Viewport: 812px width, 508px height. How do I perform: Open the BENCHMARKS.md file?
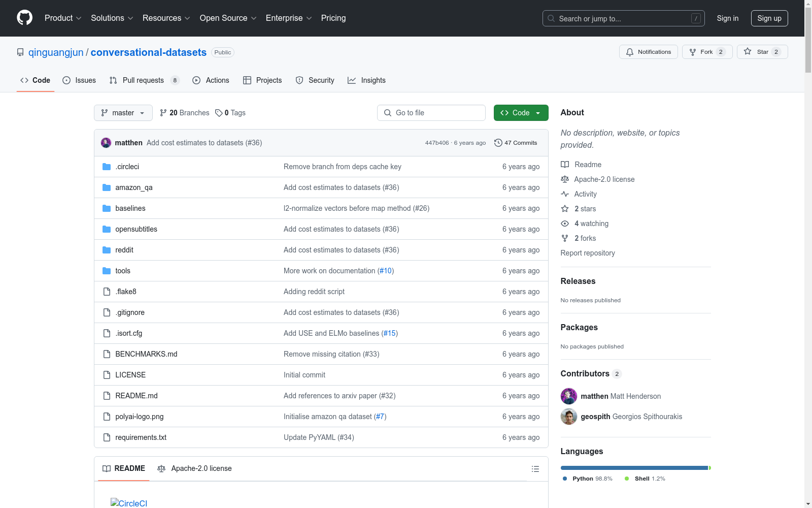(x=146, y=354)
